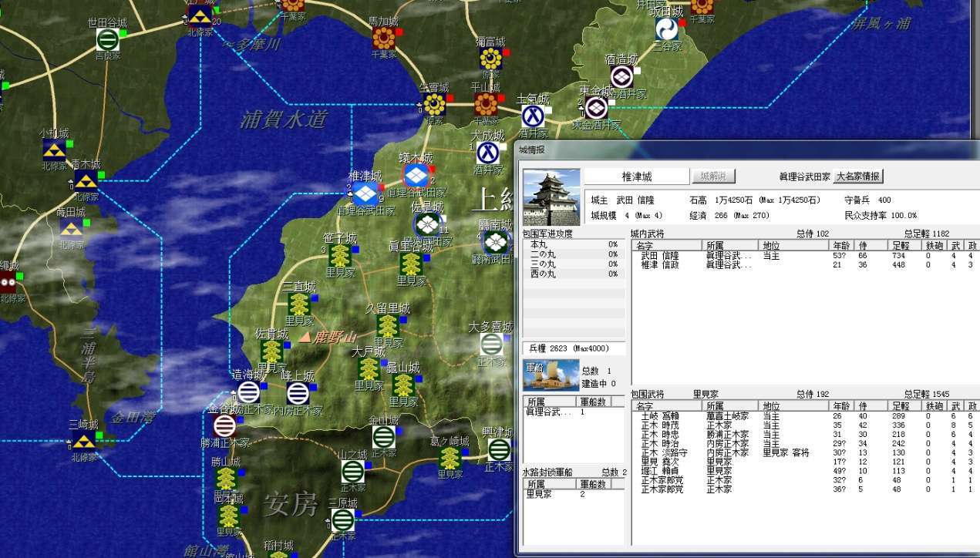
Task: Click 西の丸 siege progress row
Action: [574, 274]
